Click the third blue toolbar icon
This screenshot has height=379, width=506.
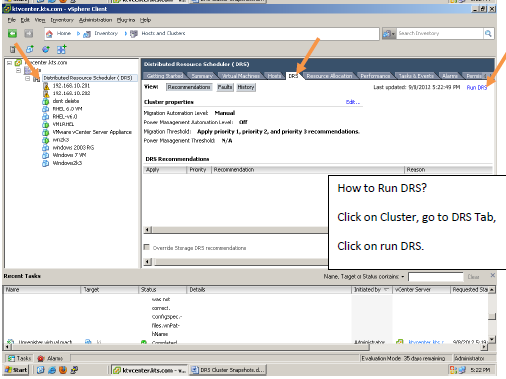[46, 49]
